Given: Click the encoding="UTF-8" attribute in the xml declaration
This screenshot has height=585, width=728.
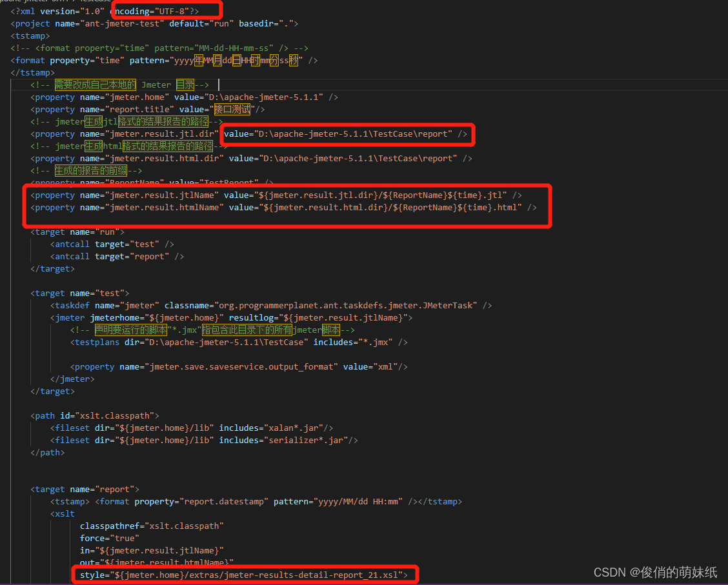Looking at the screenshot, I should [x=150, y=11].
